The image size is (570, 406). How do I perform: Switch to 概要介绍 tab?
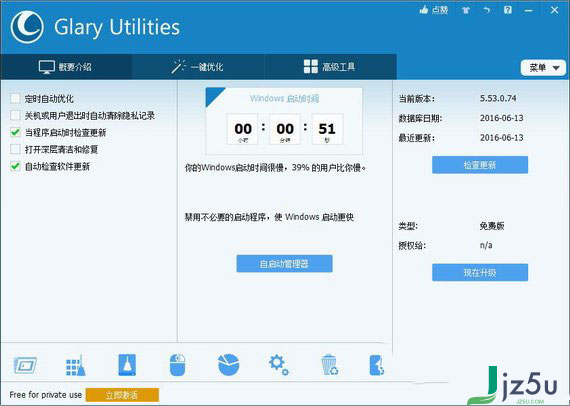[66, 67]
